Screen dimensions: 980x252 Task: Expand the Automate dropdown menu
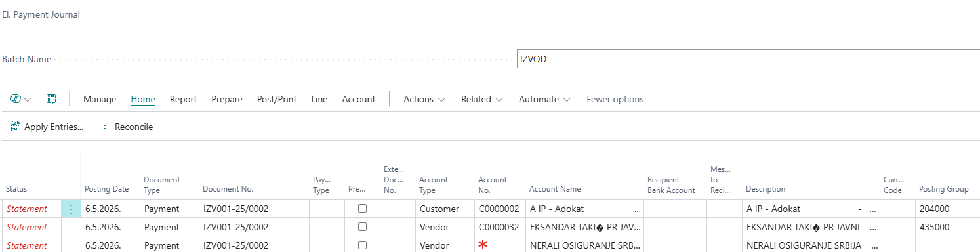point(544,99)
